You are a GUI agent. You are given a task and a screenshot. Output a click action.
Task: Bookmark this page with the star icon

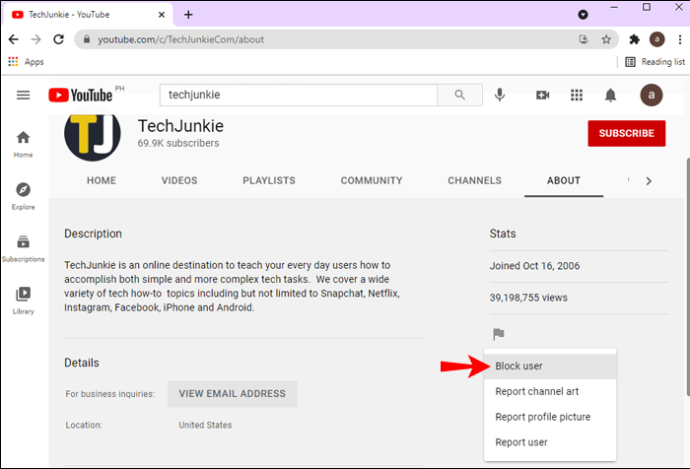606,40
